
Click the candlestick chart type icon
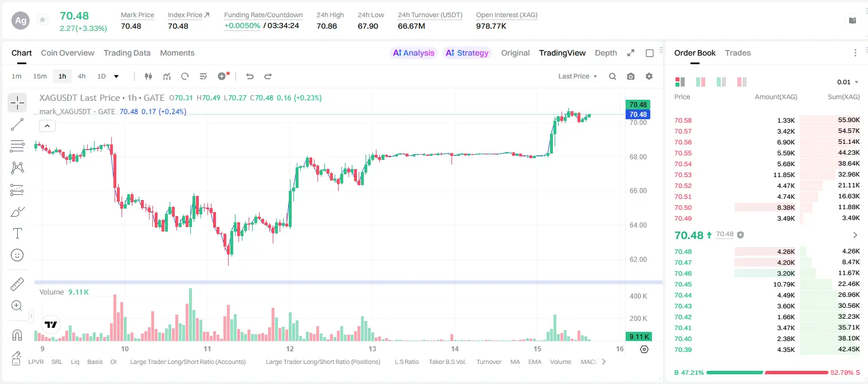[148, 76]
